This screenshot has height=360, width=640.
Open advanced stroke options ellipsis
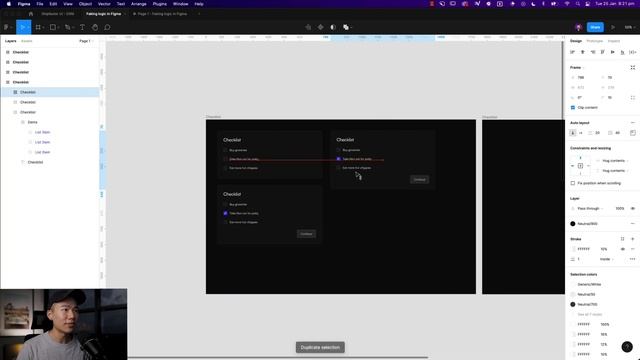(x=633, y=259)
